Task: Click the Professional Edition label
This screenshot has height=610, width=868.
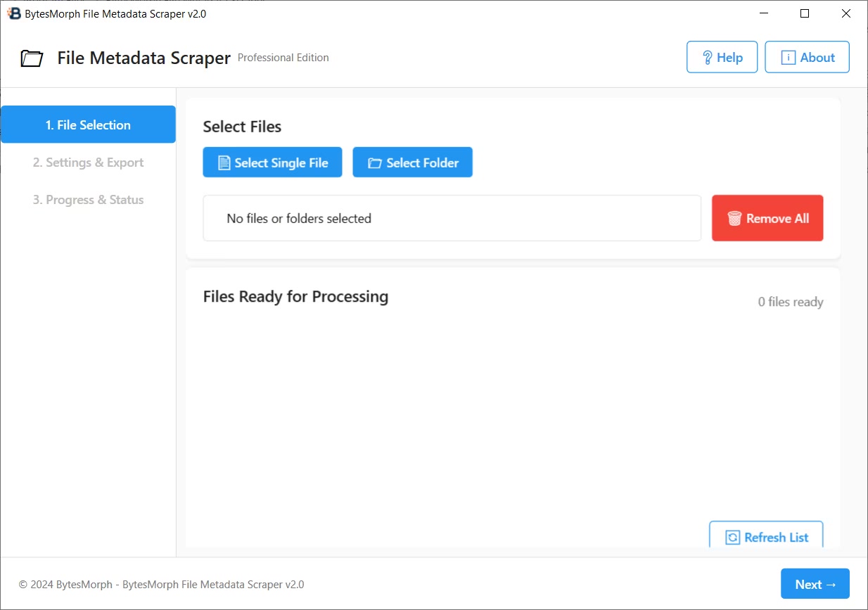Action: pyautogui.click(x=283, y=58)
